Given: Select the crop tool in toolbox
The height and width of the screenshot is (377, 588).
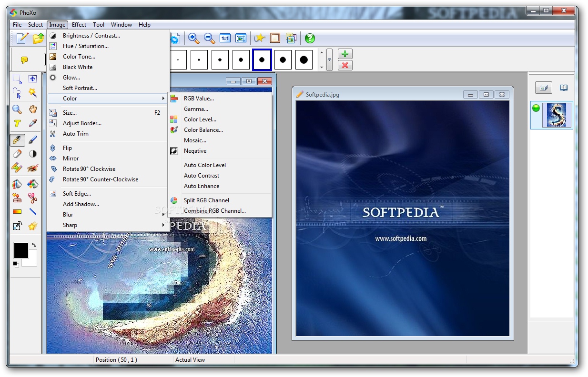Looking at the screenshot, I should pos(17,226).
